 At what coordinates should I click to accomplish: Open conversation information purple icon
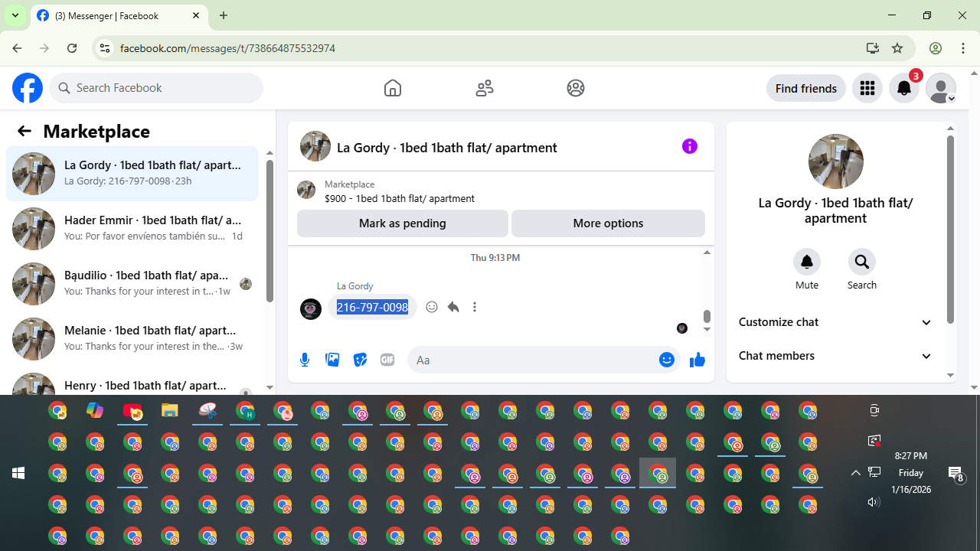[690, 146]
